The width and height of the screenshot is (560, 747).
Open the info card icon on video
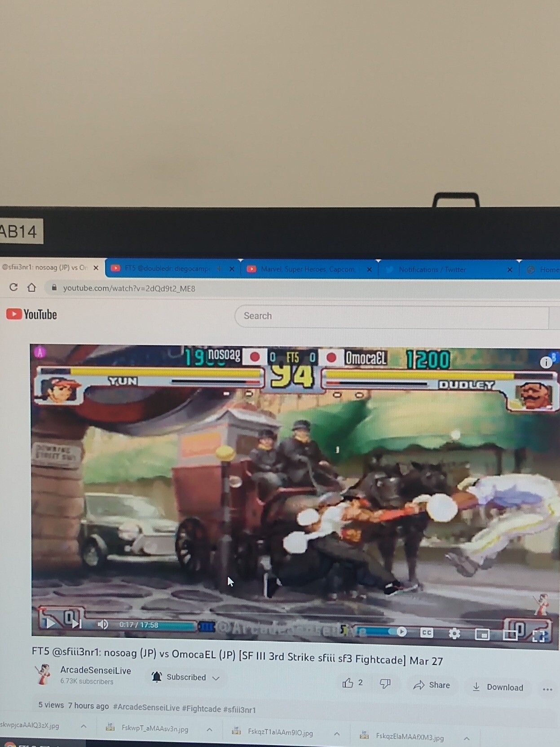546,362
